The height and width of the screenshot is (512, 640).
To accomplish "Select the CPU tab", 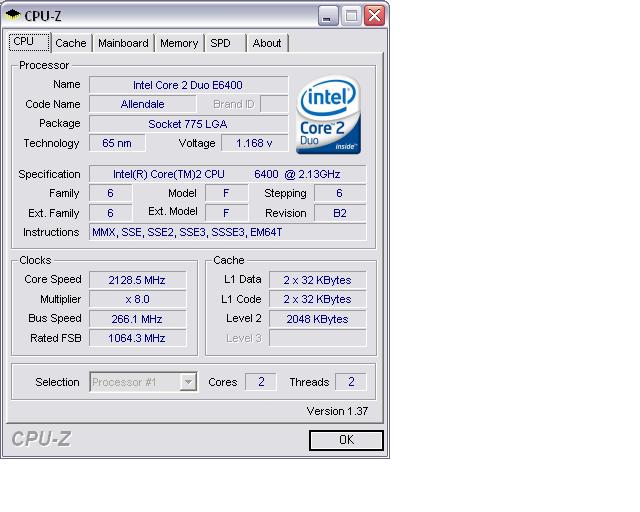I will (x=29, y=42).
